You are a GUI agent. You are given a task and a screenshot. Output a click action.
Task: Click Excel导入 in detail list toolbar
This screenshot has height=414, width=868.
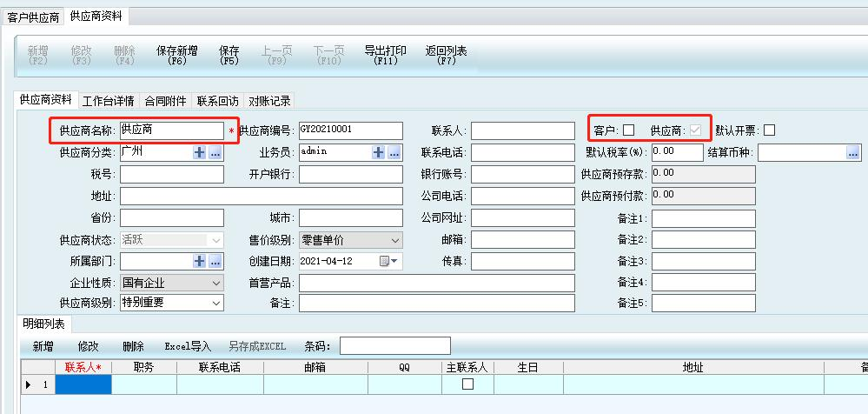(188, 346)
